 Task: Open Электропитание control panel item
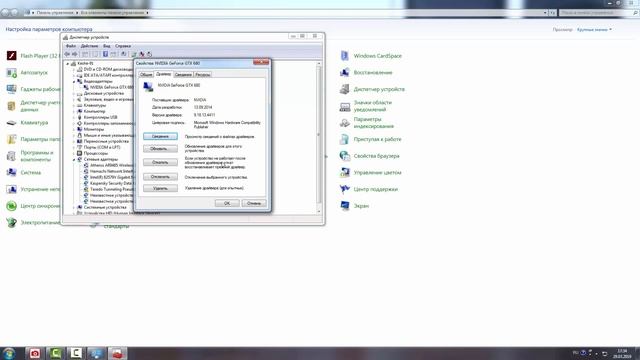click(x=33, y=223)
